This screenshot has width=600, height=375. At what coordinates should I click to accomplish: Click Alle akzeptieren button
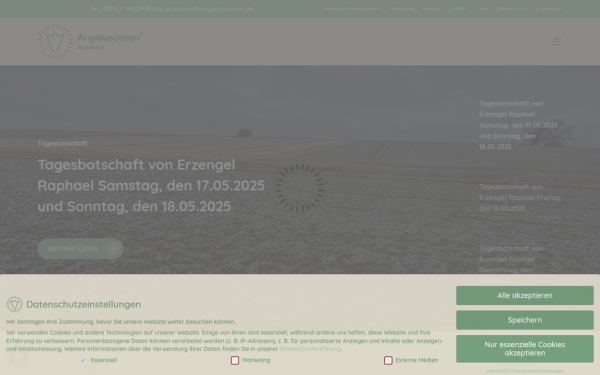coord(525,295)
